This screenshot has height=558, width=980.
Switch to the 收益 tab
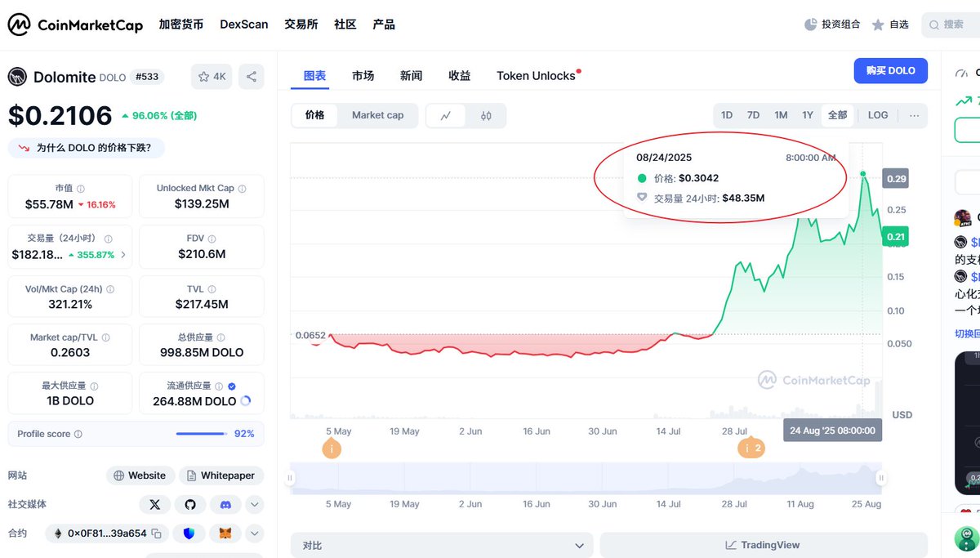click(x=460, y=76)
